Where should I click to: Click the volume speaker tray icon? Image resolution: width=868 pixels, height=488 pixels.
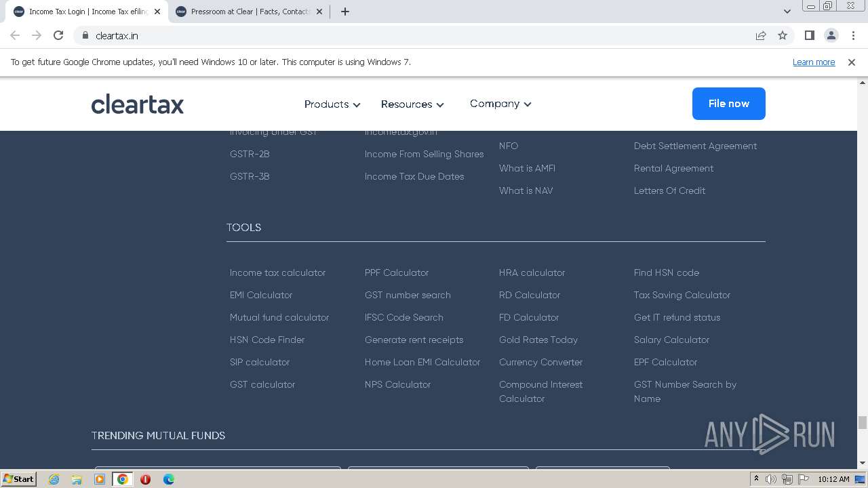point(771,479)
